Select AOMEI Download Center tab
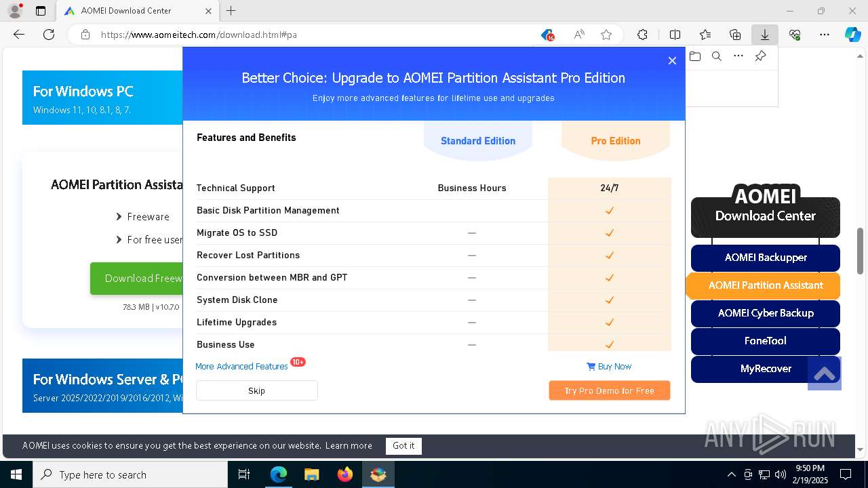868x488 pixels. point(136,11)
